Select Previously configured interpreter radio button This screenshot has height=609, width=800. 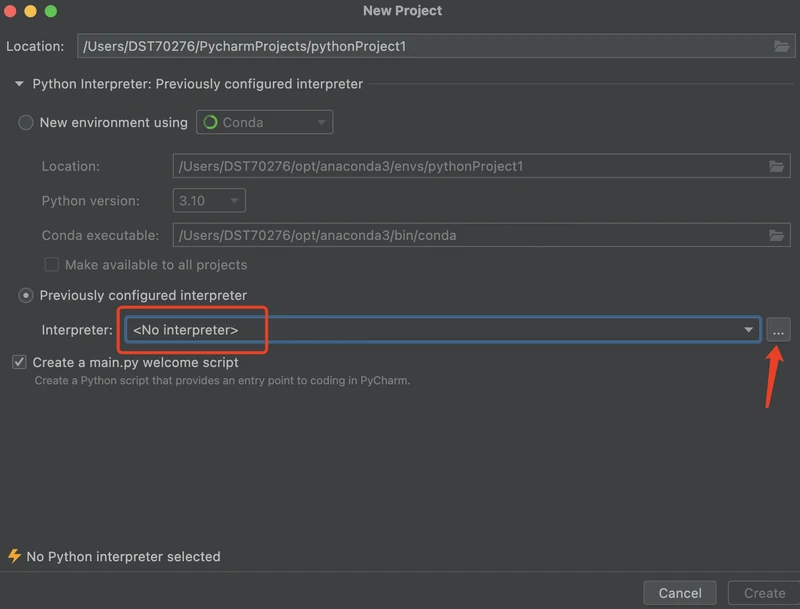coord(26,295)
